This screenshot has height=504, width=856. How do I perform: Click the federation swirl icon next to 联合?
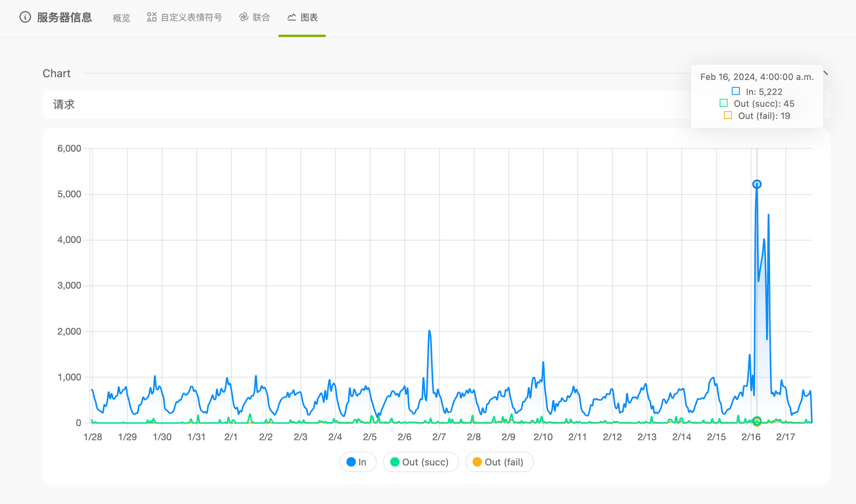[243, 17]
